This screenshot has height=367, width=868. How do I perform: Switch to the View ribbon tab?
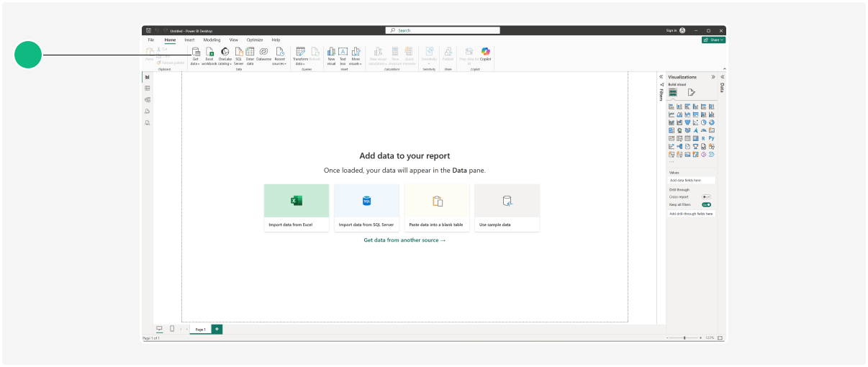click(234, 40)
